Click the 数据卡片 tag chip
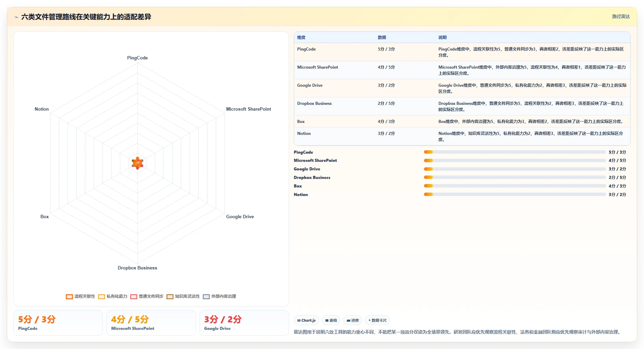The height and width of the screenshot is (349, 644). pos(378,320)
